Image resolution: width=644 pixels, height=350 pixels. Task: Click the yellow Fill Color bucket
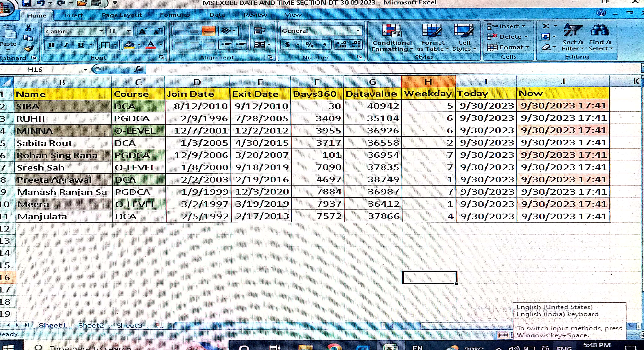point(129,45)
